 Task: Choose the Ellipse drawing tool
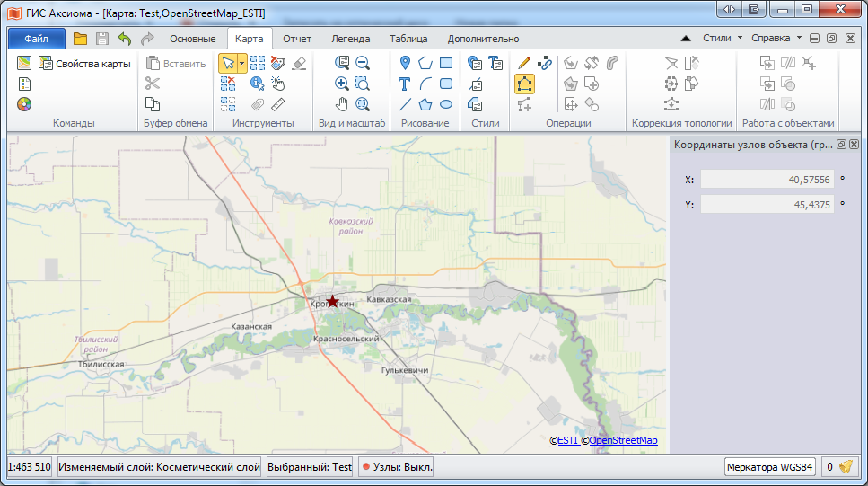(446, 104)
